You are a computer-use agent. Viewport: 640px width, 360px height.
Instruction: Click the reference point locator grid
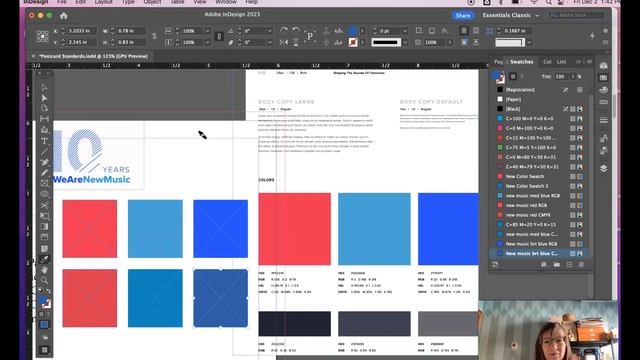(42, 36)
